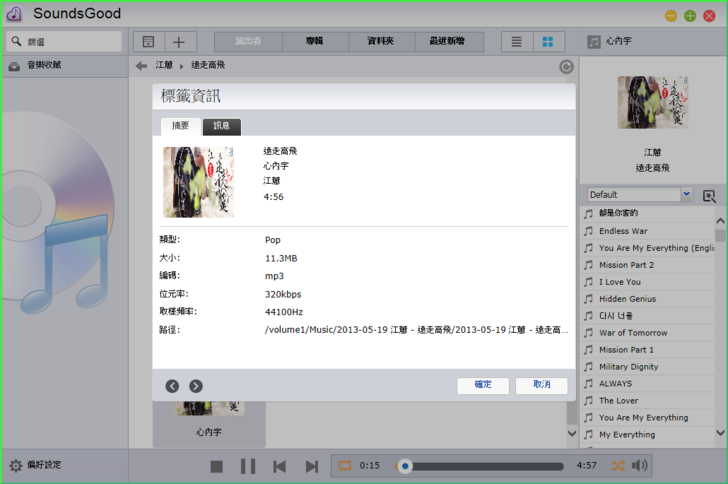Toggle repeat mode in the player bar
The height and width of the screenshot is (484, 728).
[345, 466]
